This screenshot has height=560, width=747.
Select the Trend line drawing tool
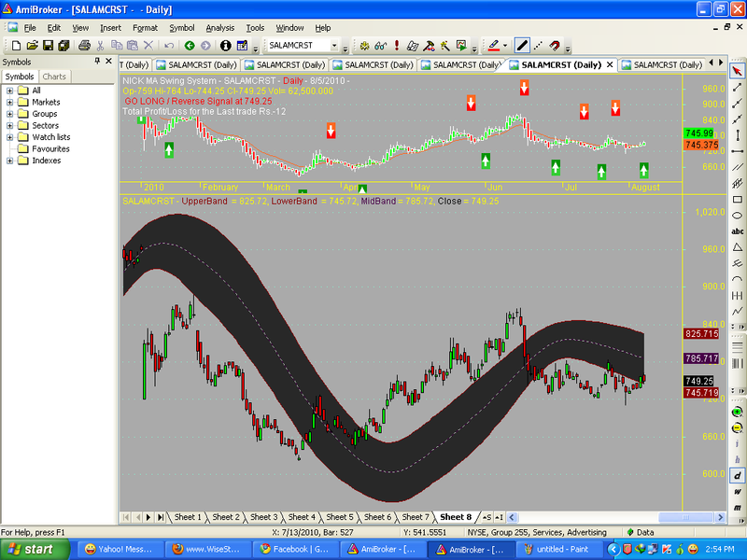pyautogui.click(x=738, y=87)
